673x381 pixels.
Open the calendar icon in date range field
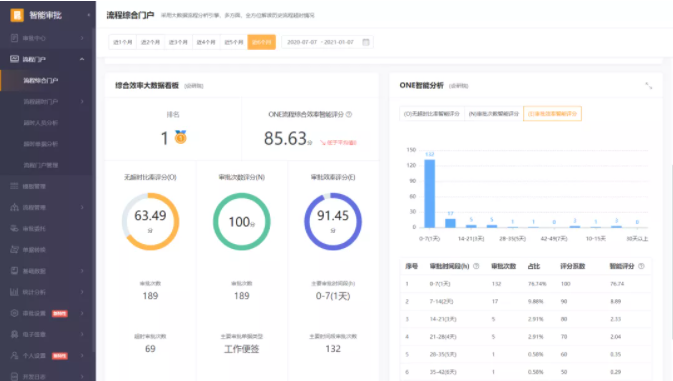(x=366, y=42)
